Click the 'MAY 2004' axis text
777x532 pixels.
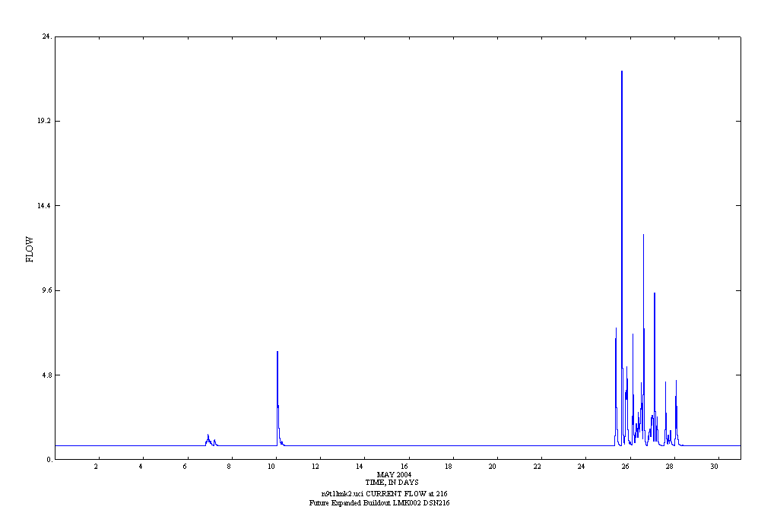point(394,474)
